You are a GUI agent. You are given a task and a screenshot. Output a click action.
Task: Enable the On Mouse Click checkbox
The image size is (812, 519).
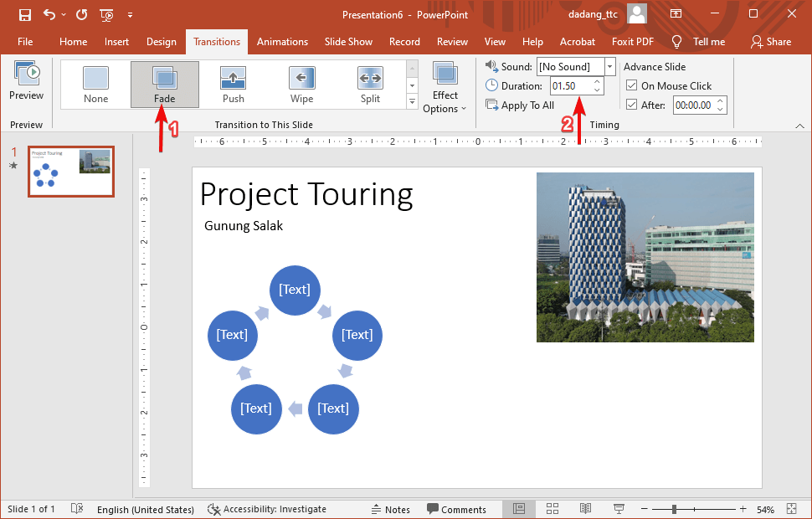632,85
